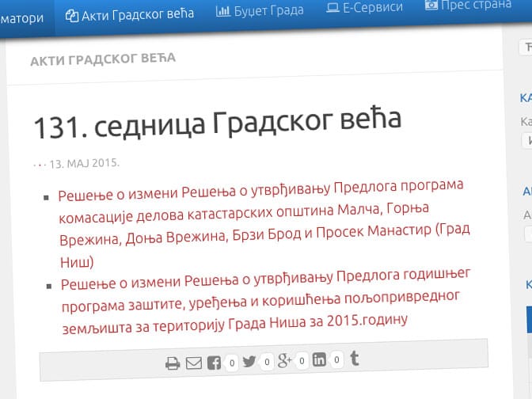Click the LinkedIn share count bubble
This screenshot has height=399, width=532.
pos(336,359)
